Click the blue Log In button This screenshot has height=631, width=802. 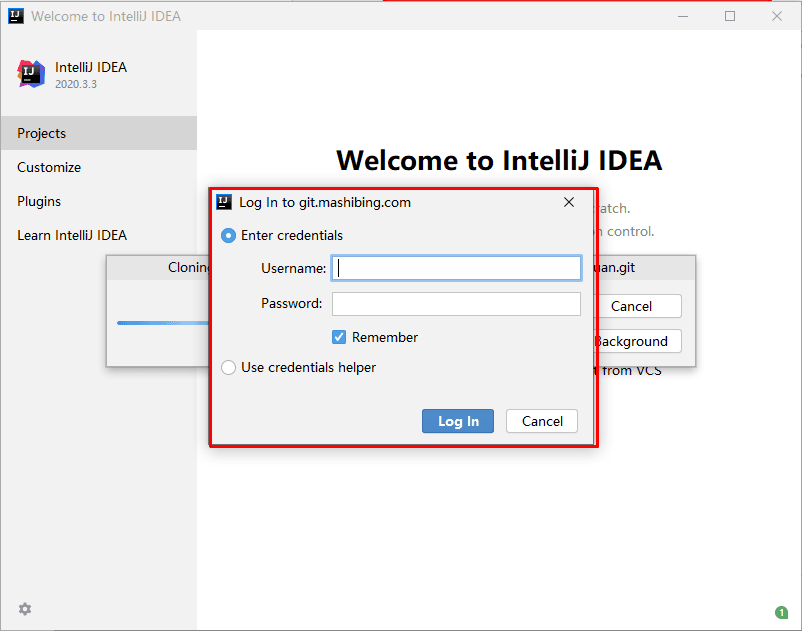point(458,421)
